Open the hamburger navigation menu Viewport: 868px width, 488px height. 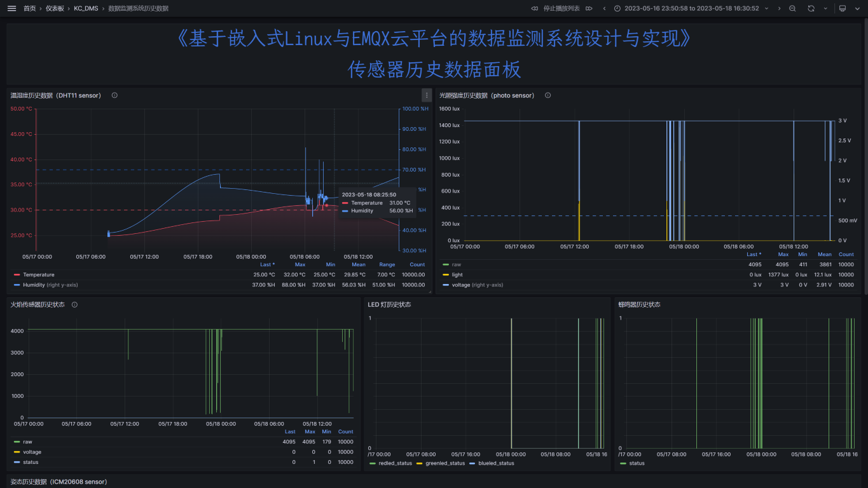click(11, 8)
